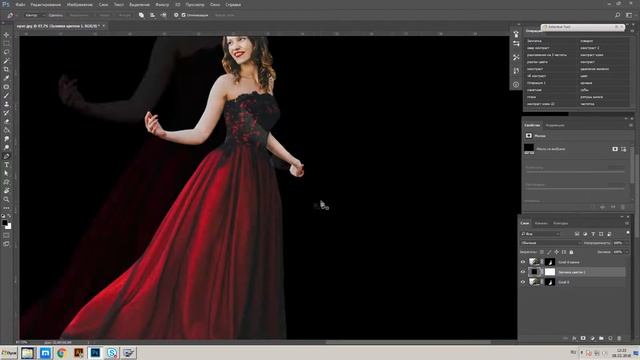Select the Crop tool
This screenshot has width=640, height=360.
(x=6, y=69)
